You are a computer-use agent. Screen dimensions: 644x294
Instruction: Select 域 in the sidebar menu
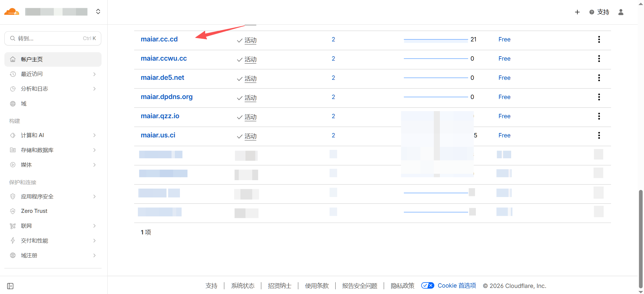pyautogui.click(x=24, y=104)
